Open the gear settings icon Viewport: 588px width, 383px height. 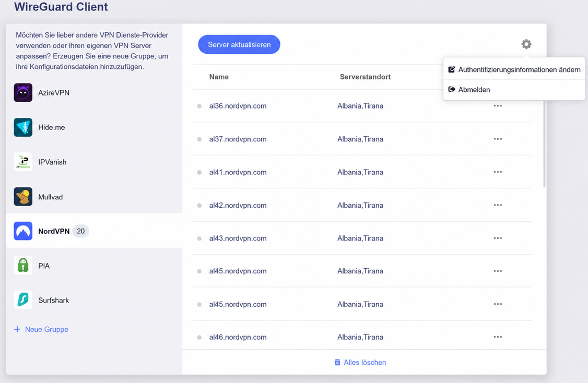[x=526, y=44]
